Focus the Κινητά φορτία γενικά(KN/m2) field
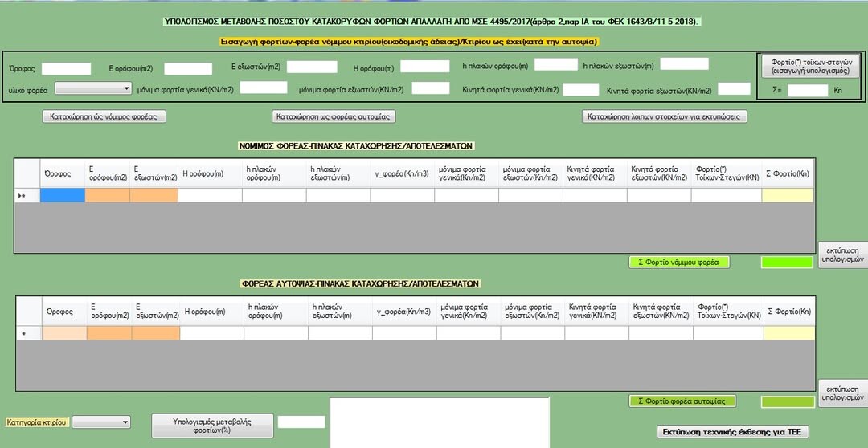The width and height of the screenshot is (868, 448). pos(580,90)
